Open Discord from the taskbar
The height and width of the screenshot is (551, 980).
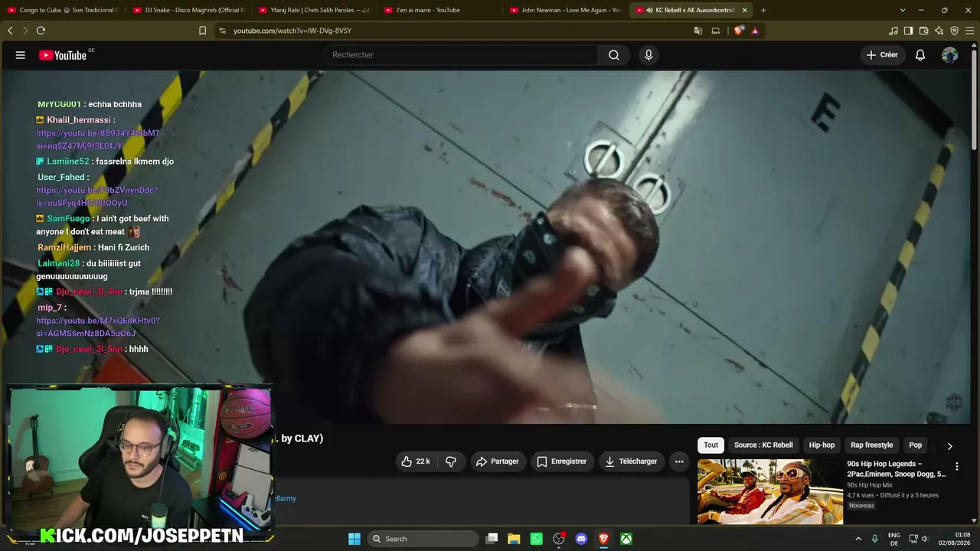point(581,539)
